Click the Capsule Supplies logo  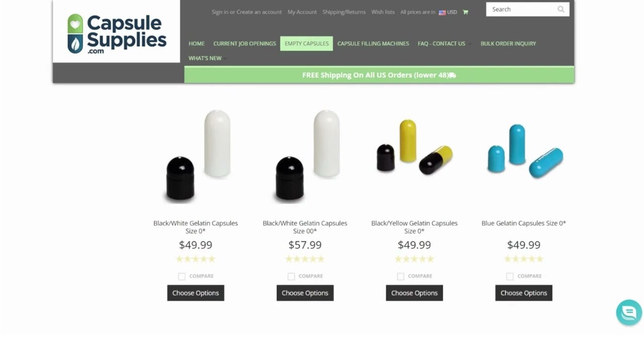(x=117, y=33)
